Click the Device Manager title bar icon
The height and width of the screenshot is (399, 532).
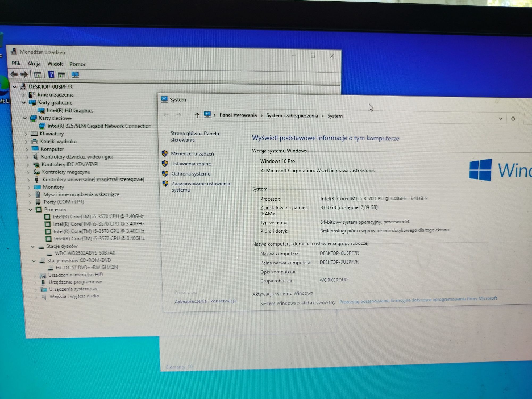[x=14, y=52]
